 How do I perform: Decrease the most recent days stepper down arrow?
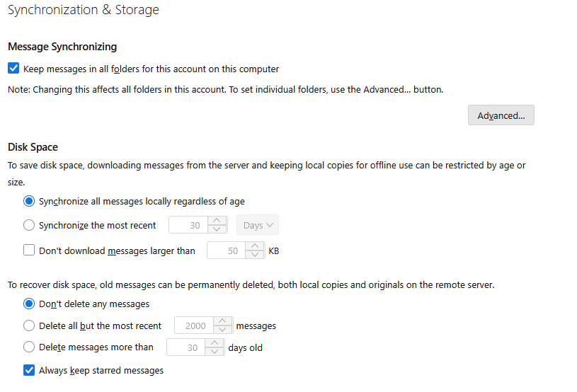click(x=219, y=230)
